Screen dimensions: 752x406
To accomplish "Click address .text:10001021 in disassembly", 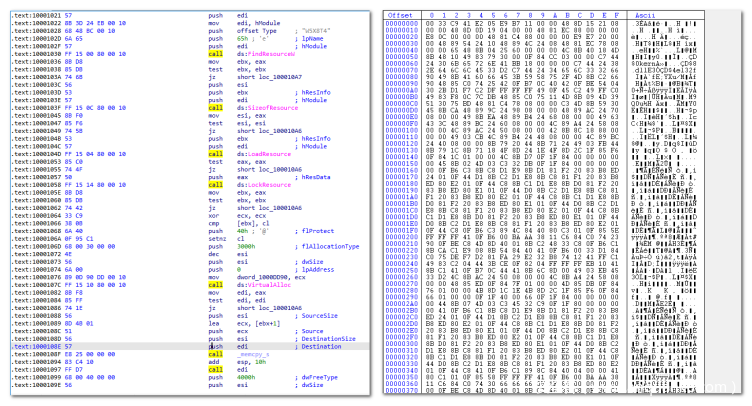I will pyautogui.click(x=31, y=17).
